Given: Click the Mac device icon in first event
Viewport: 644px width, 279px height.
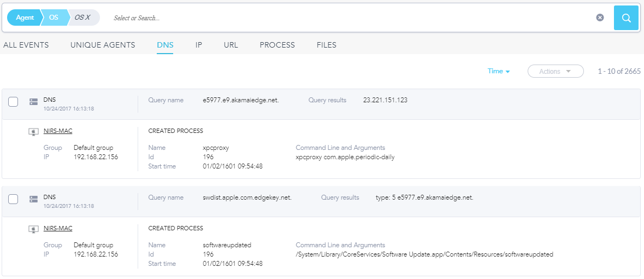Looking at the screenshot, I should [x=33, y=132].
